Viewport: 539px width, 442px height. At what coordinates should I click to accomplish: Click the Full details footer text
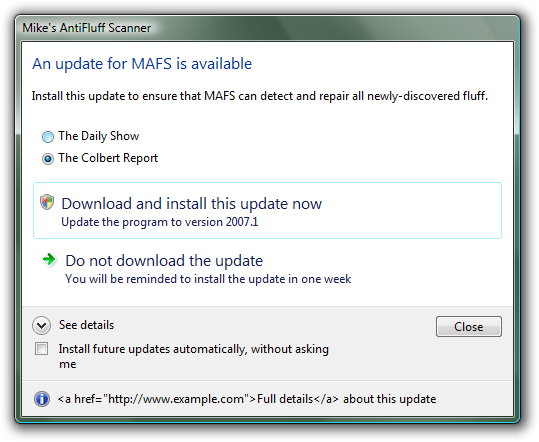[285, 399]
